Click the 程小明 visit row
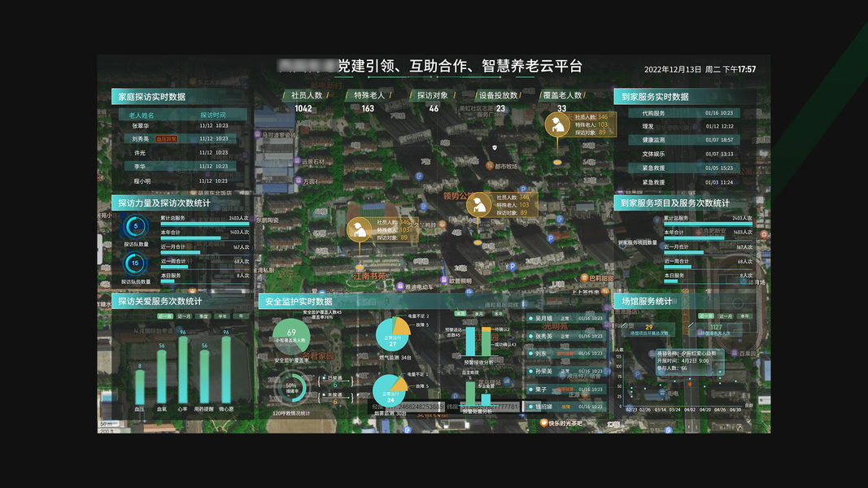The width and height of the screenshot is (868, 488). tap(182, 181)
